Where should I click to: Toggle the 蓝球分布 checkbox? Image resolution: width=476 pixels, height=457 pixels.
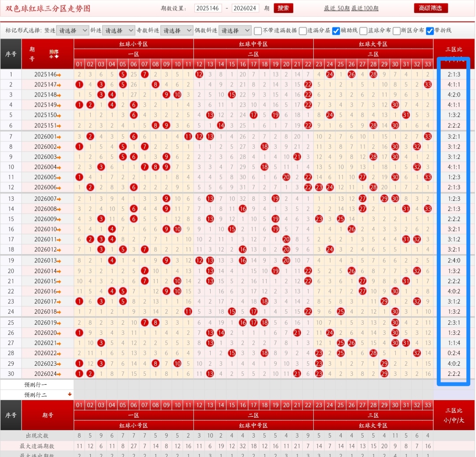pyautogui.click(x=363, y=31)
